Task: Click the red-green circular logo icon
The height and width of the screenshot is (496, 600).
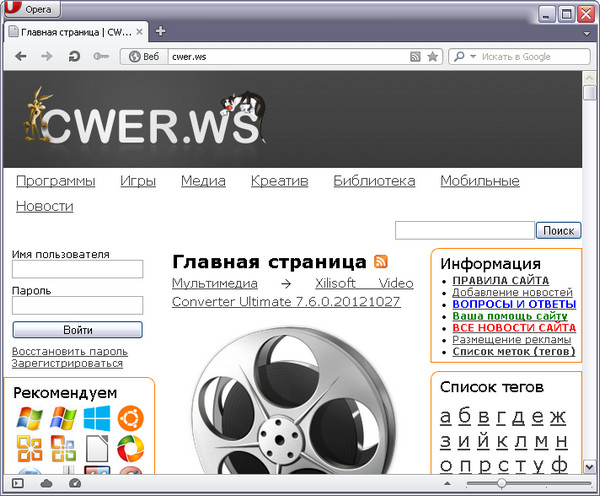Action: (x=130, y=449)
